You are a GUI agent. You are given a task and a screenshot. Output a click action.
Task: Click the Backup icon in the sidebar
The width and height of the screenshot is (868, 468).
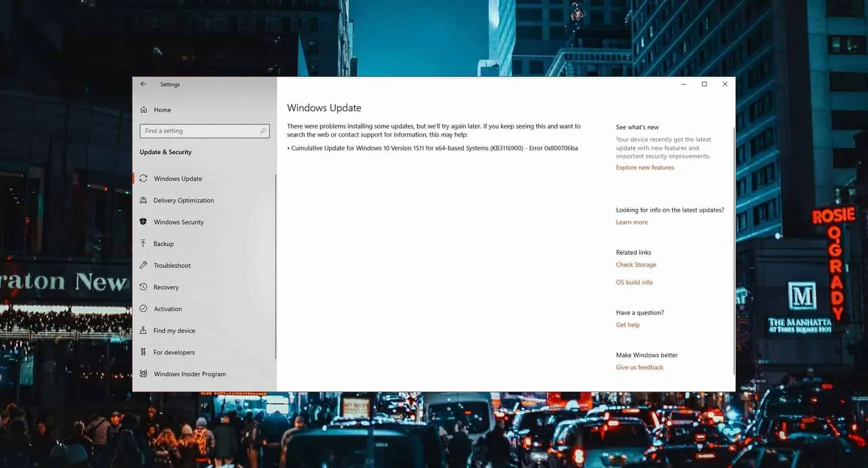pyautogui.click(x=143, y=243)
